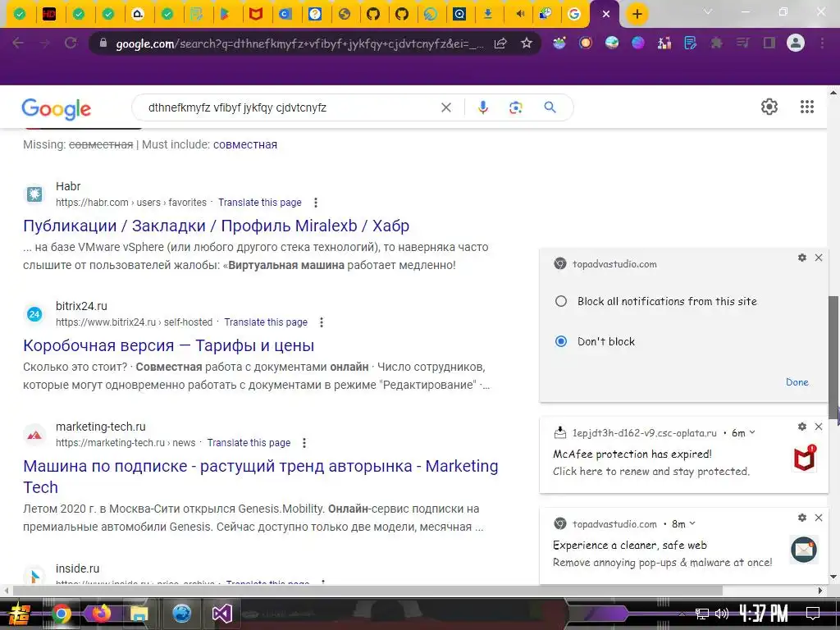The image size is (840, 630).
Task: Open Коробочная версия Тарифы и цены result
Action: (x=168, y=345)
